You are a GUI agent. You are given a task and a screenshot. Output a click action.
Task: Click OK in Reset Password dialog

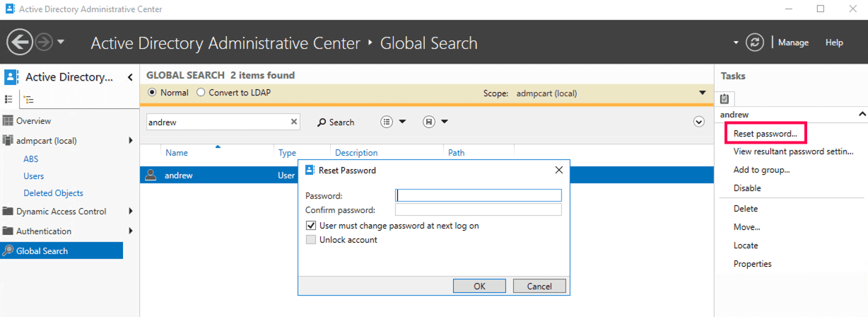479,286
